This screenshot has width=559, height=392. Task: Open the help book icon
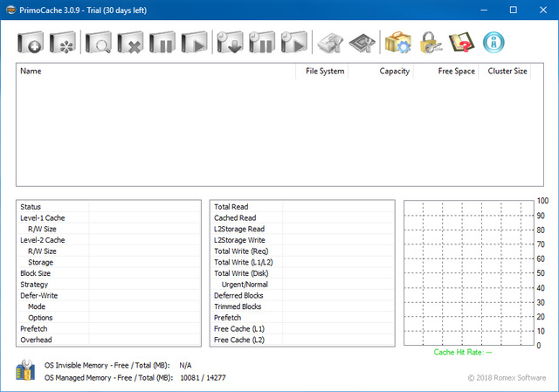461,42
